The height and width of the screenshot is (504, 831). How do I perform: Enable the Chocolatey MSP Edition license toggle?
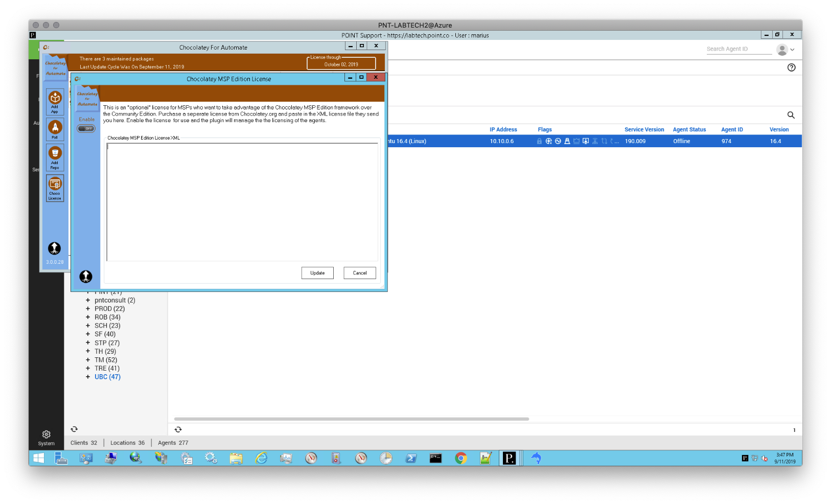[x=86, y=128]
